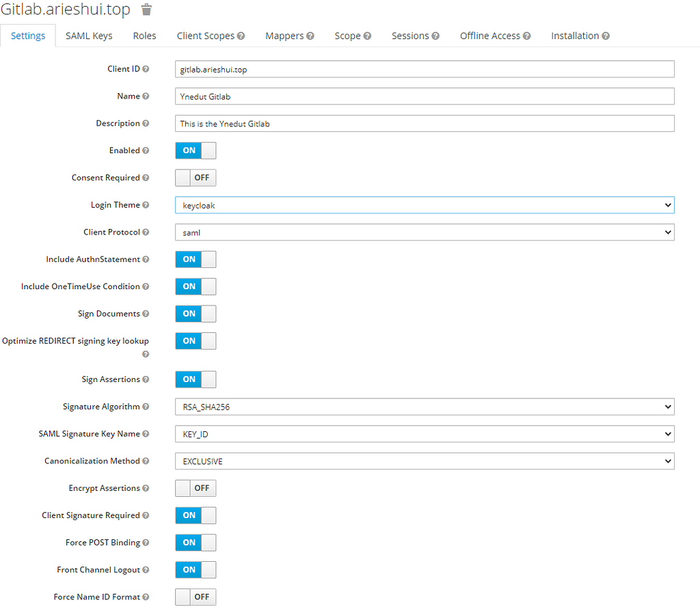700x609 pixels.
Task: Go to the Installation tab
Action: [576, 36]
